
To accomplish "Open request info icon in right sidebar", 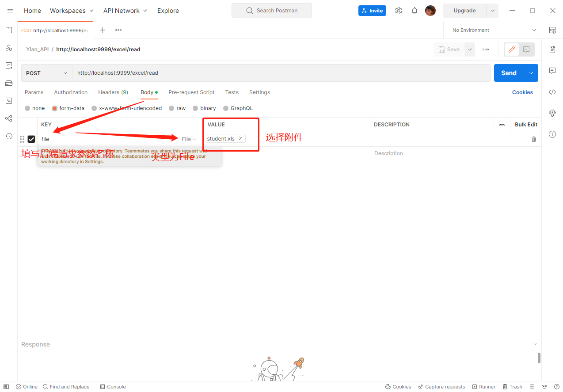I will click(x=552, y=134).
